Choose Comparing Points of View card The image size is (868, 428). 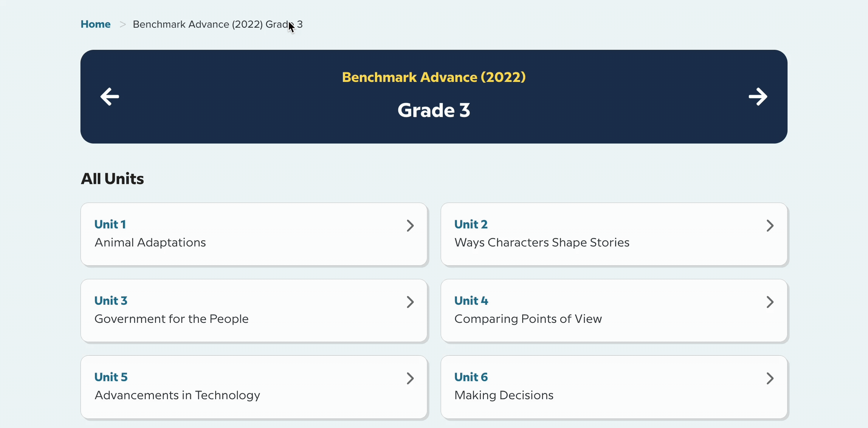coord(528,319)
